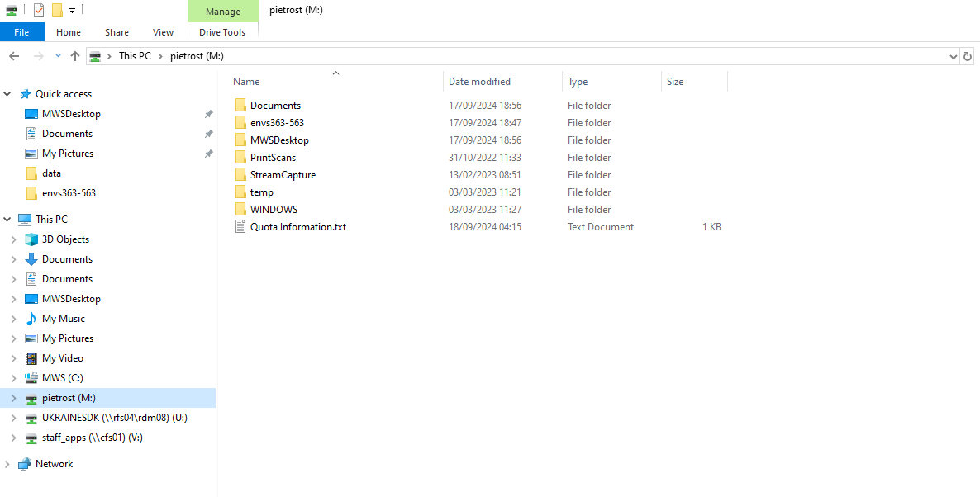The width and height of the screenshot is (980, 497).
Task: Expand the MWS (C:) drive tree node
Action: [x=13, y=378]
